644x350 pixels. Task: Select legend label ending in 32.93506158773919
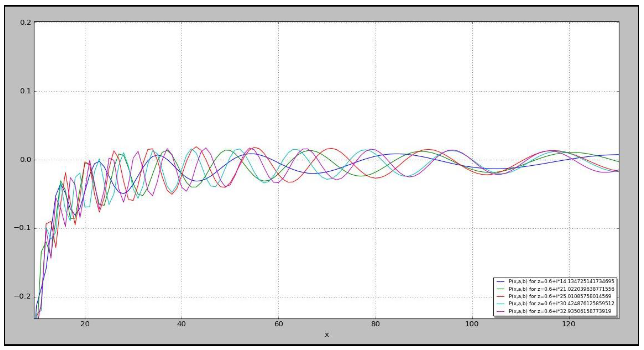(560, 311)
